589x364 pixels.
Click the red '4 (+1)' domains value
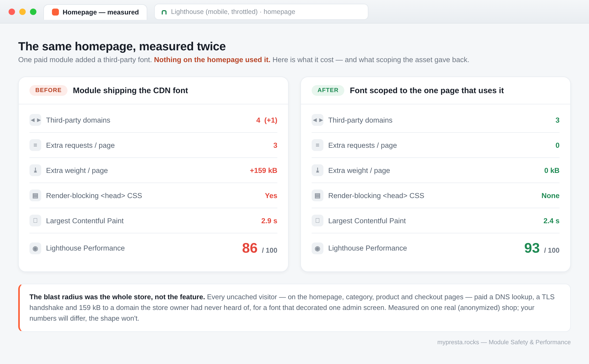click(267, 120)
